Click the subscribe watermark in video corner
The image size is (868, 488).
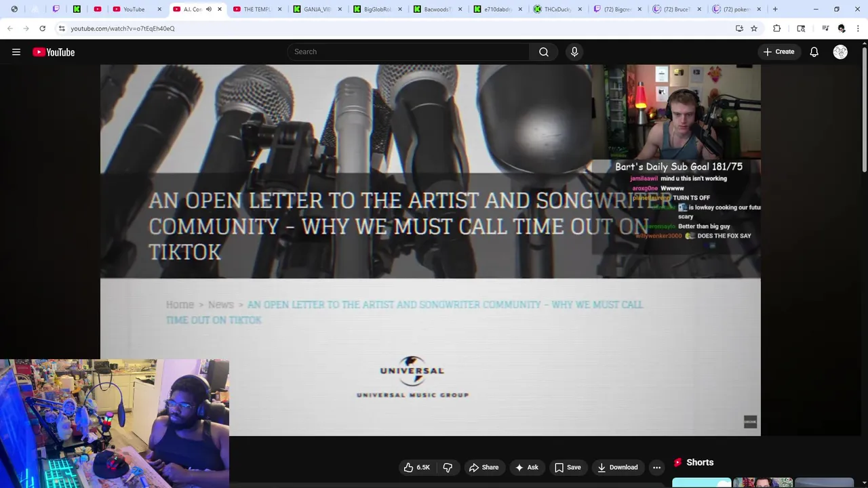(750, 422)
